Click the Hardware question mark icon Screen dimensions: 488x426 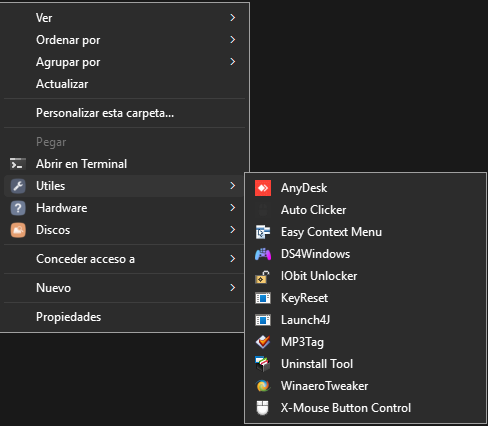click(x=18, y=208)
